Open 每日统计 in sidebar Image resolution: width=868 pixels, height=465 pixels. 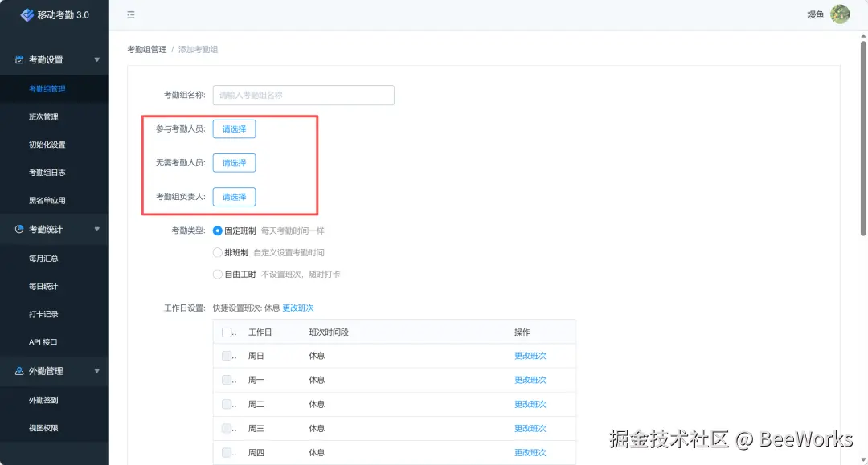pos(43,287)
